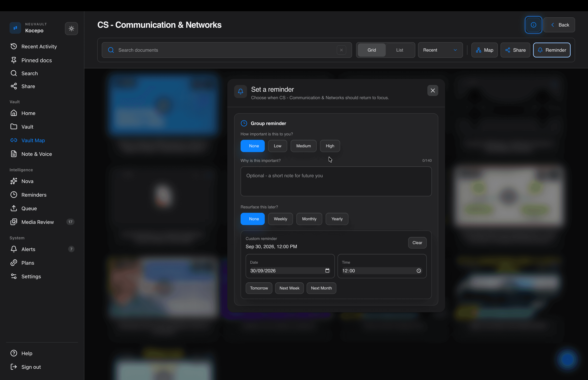This screenshot has width=588, height=380.
Task: Select Low importance level
Action: point(277,146)
